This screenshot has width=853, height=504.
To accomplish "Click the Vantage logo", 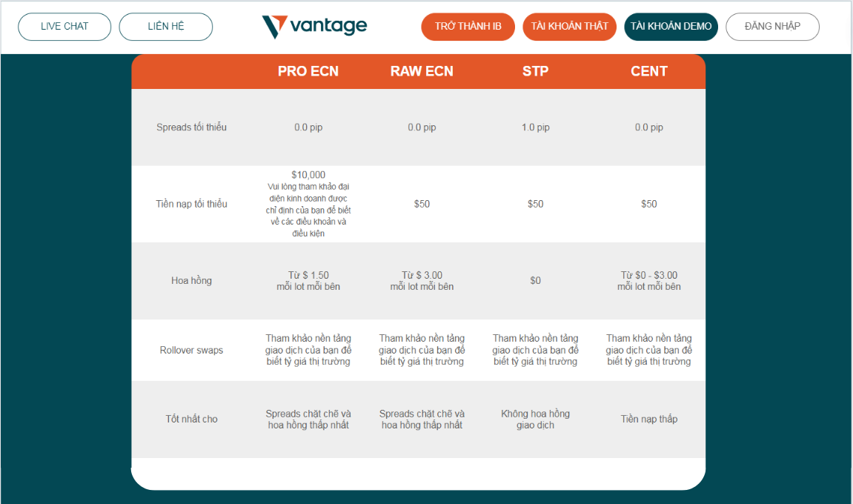I will (x=314, y=27).
